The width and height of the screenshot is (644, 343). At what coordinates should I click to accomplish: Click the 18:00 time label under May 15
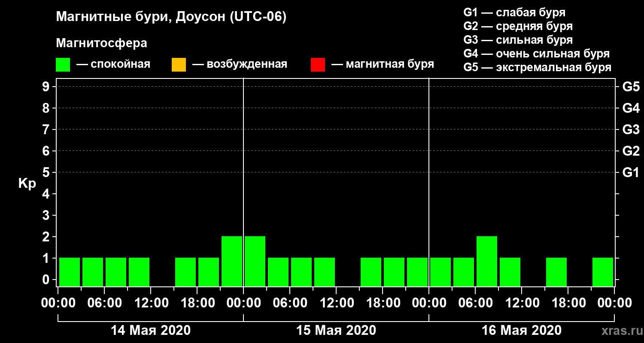(x=383, y=303)
